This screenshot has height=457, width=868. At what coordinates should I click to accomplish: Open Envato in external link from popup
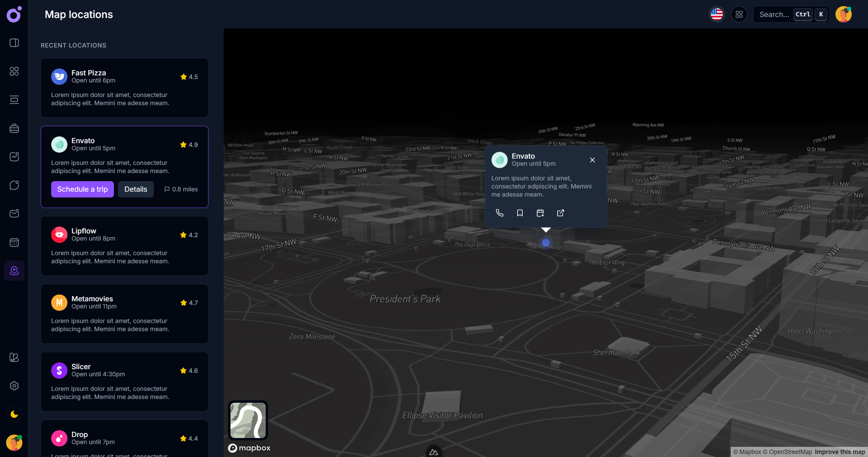(x=560, y=213)
